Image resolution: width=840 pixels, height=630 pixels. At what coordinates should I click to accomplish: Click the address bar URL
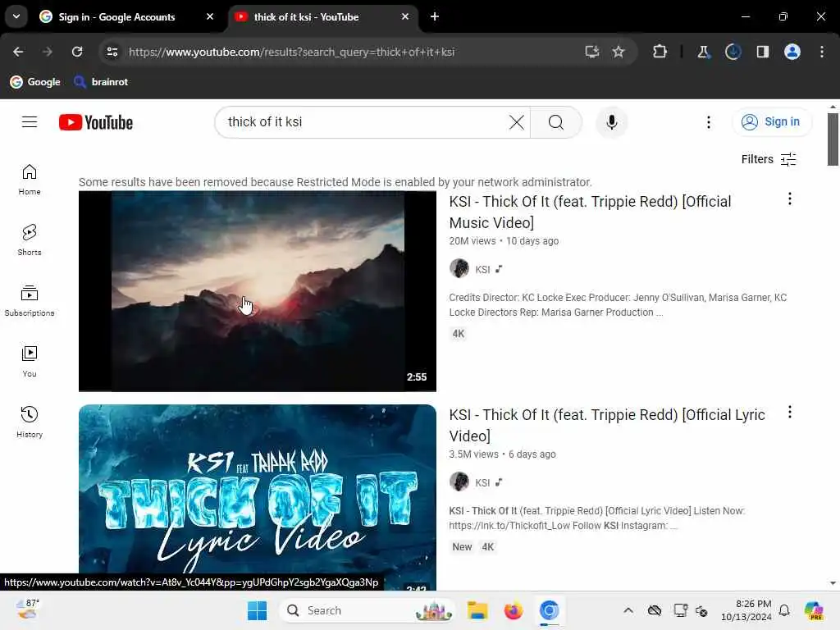coord(291,52)
